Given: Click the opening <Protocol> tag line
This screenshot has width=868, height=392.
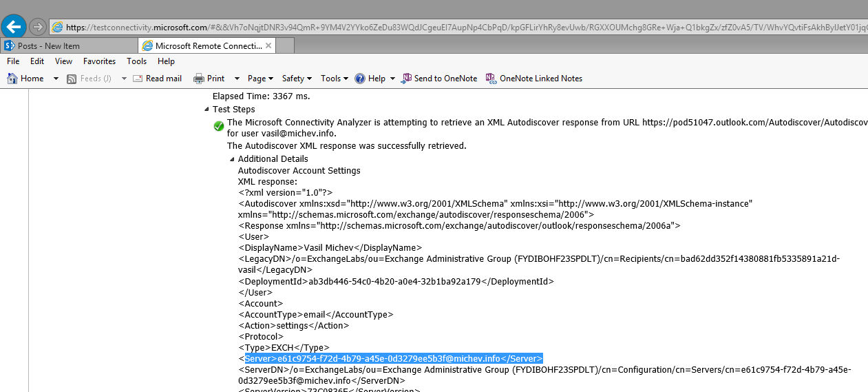Looking at the screenshot, I should [x=260, y=336].
